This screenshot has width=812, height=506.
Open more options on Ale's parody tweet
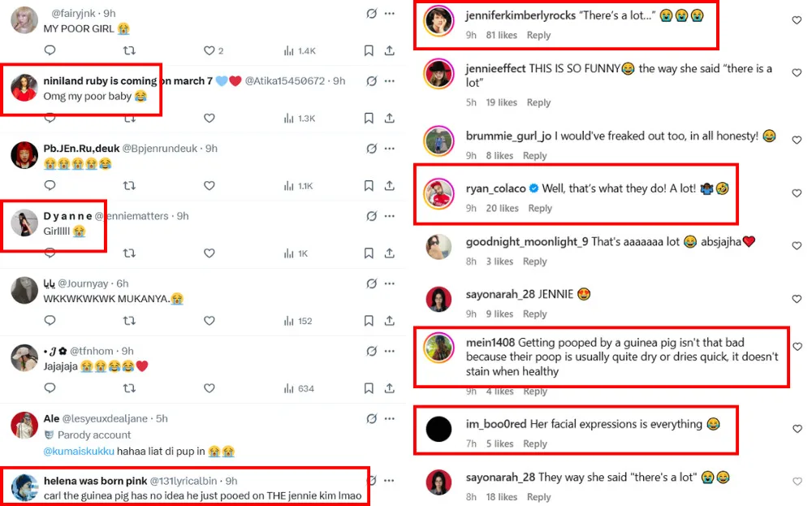[390, 419]
